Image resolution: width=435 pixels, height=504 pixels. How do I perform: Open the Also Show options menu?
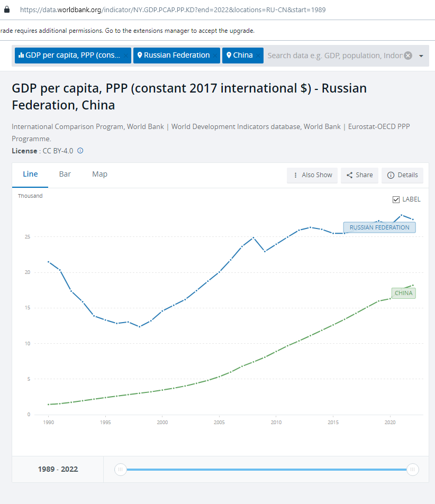312,175
